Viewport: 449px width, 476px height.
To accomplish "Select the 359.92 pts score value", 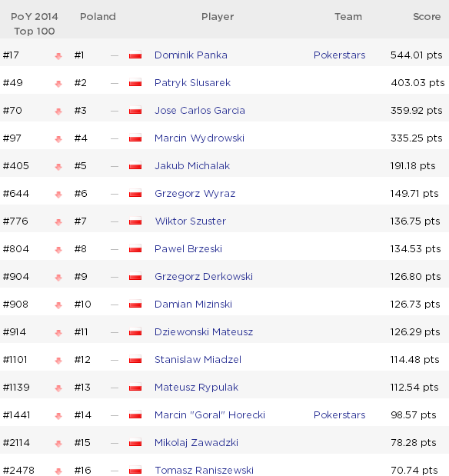I will [416, 110].
